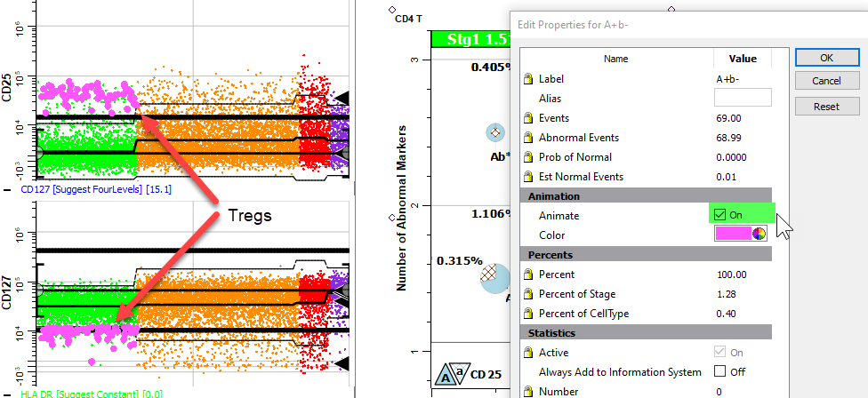
Task: Click the Reset button
Action: pyautogui.click(x=826, y=107)
